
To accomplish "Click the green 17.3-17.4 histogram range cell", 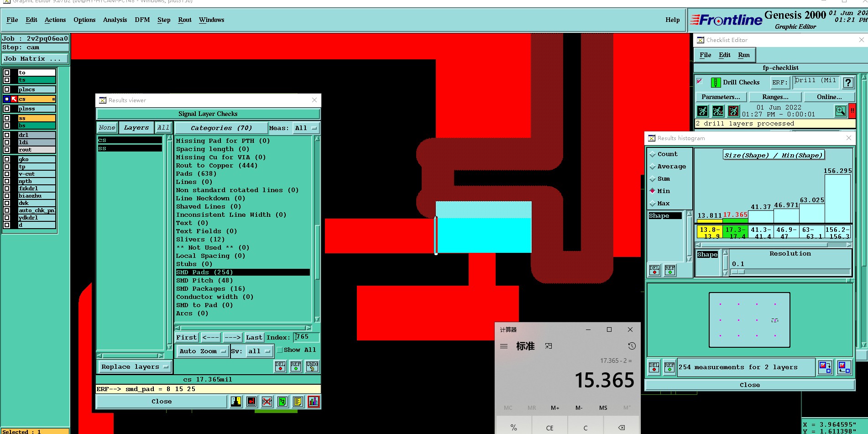I will 735,231.
